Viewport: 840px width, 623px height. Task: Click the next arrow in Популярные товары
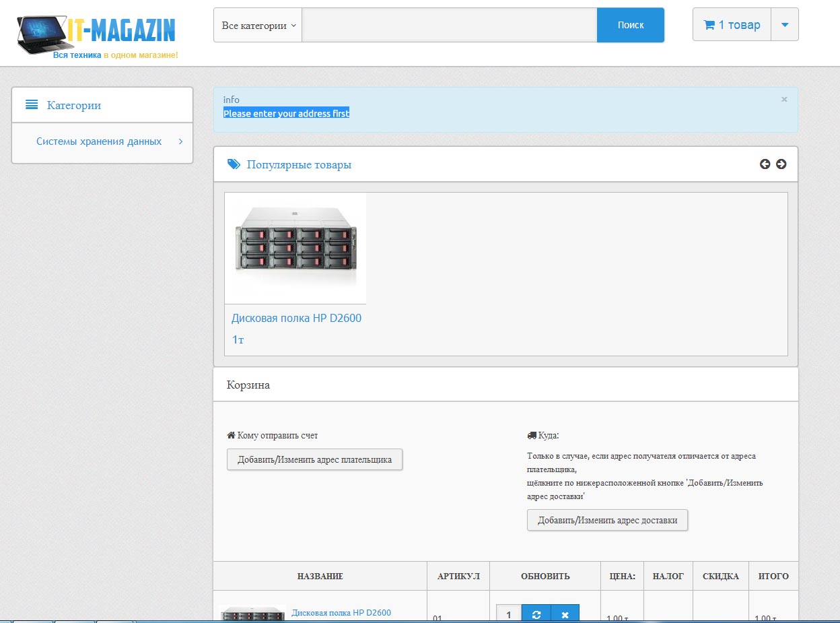tap(781, 164)
